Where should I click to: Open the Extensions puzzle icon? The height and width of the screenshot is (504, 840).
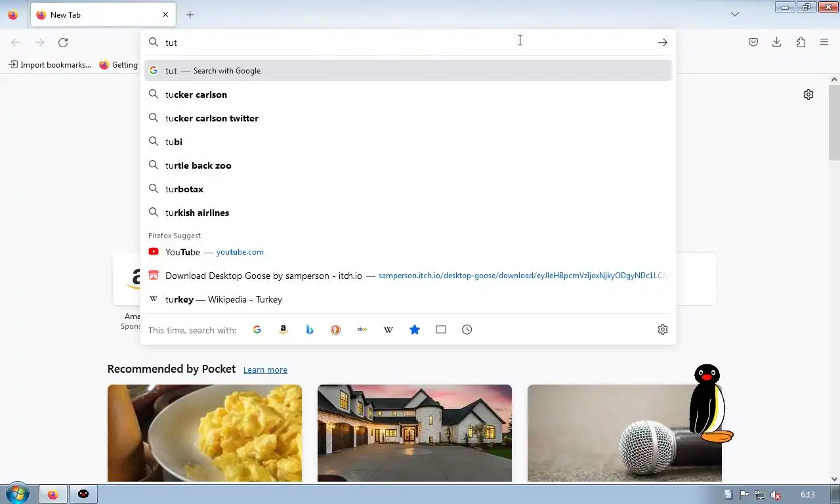click(x=801, y=42)
